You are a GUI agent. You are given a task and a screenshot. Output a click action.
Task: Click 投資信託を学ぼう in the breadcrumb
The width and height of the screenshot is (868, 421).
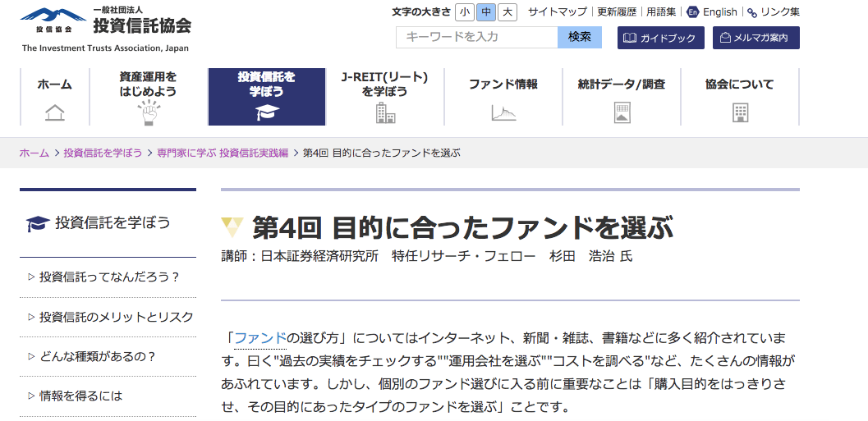pos(103,153)
